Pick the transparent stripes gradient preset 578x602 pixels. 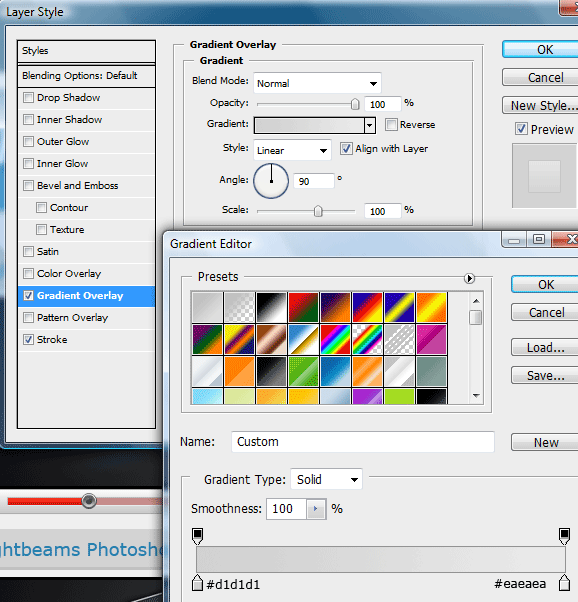(399, 339)
